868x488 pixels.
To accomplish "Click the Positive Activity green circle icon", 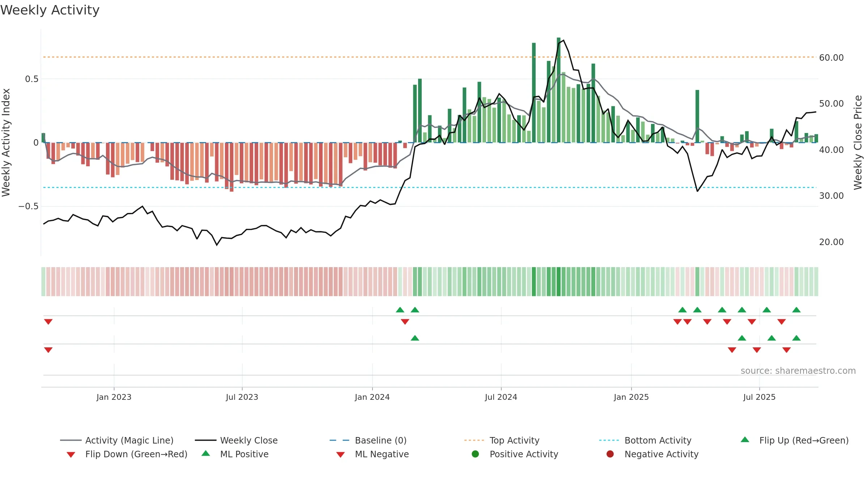I will [475, 454].
